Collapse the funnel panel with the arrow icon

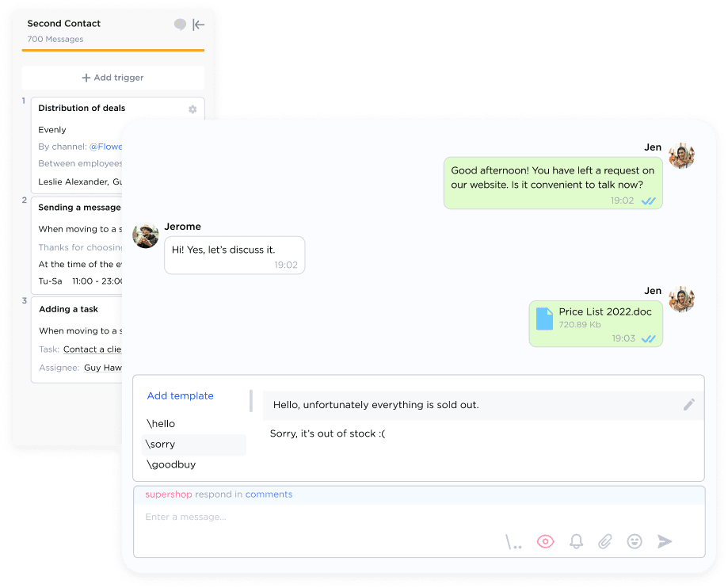click(198, 25)
